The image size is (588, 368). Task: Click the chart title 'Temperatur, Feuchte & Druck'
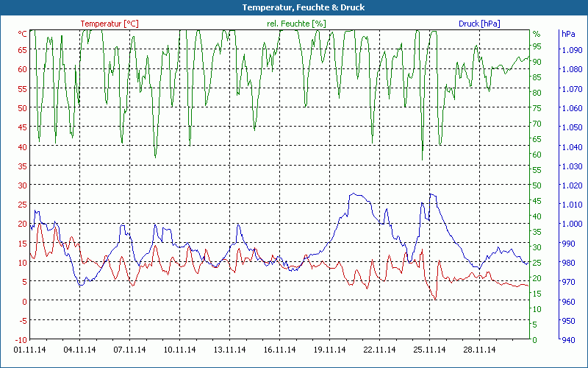[x=293, y=7]
